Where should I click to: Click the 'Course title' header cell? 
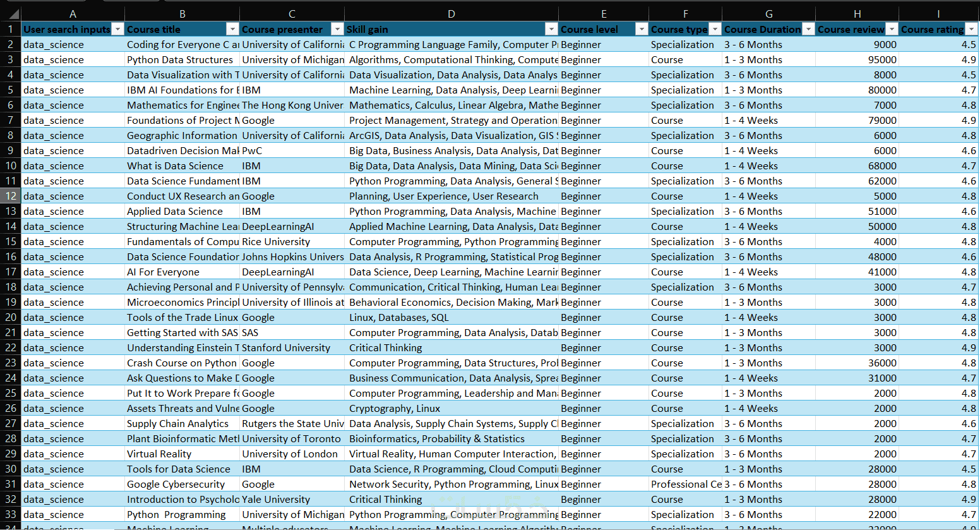(x=182, y=29)
